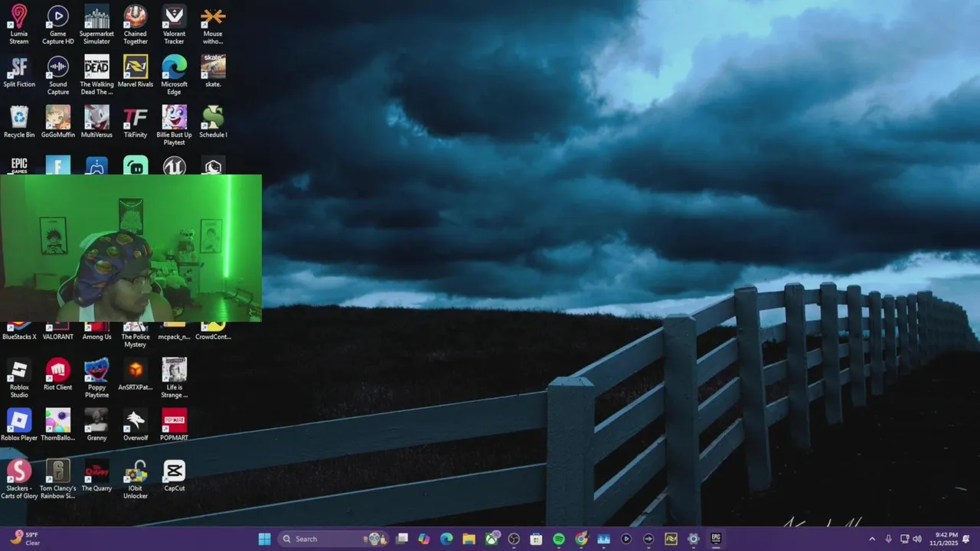Select the Schedule I desktop icon
The width and height of the screenshot is (980, 551).
click(213, 122)
